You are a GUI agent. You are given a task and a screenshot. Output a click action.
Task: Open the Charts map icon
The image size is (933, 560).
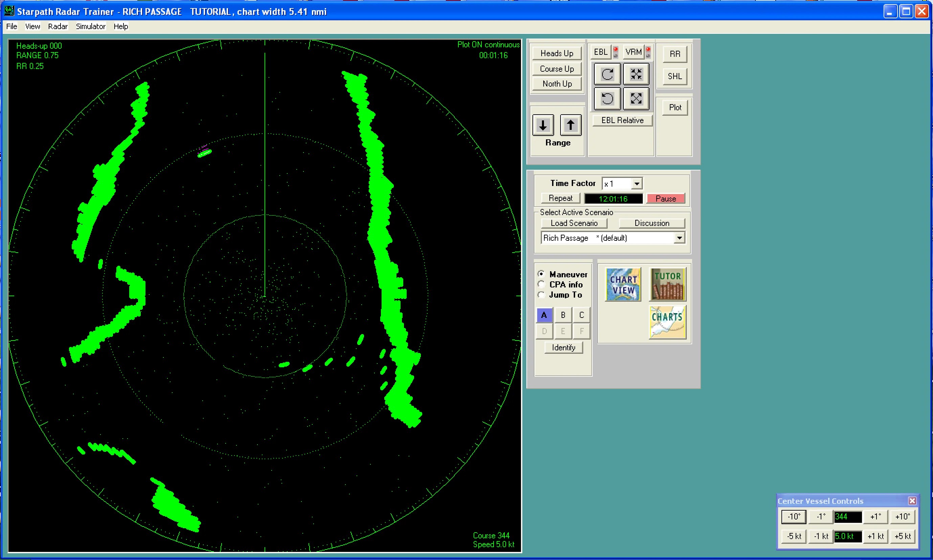coord(667,322)
